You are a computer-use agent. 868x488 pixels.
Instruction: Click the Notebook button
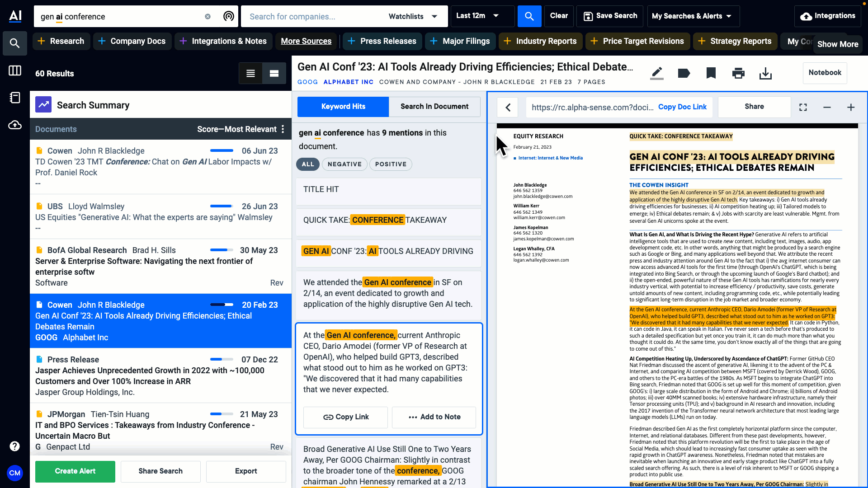click(x=825, y=73)
